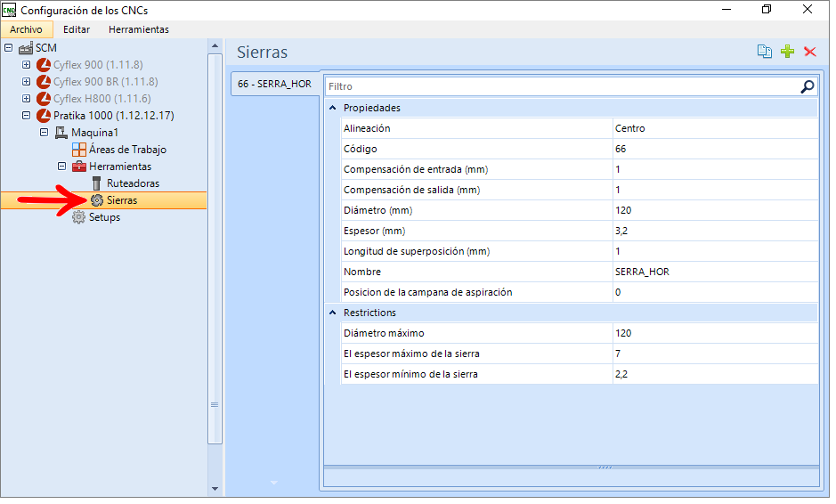This screenshot has width=836, height=504.
Task: Collapse the Propiedades section
Action: click(x=333, y=108)
